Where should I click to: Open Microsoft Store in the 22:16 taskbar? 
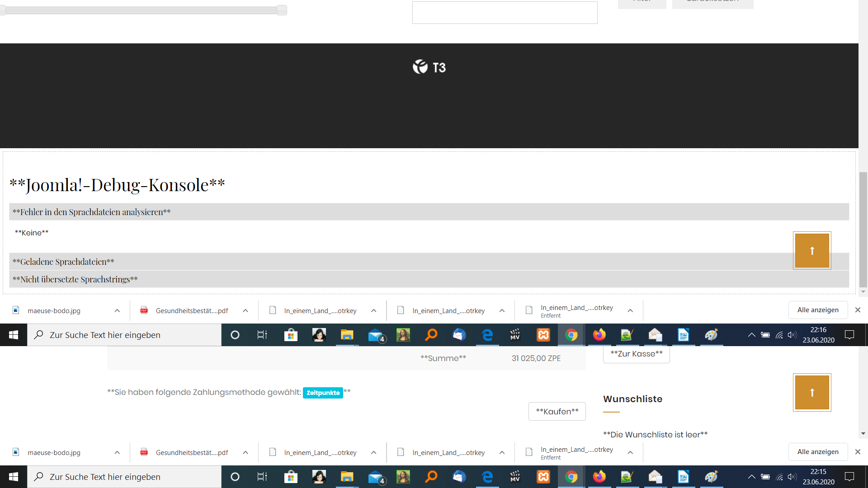[x=291, y=335]
